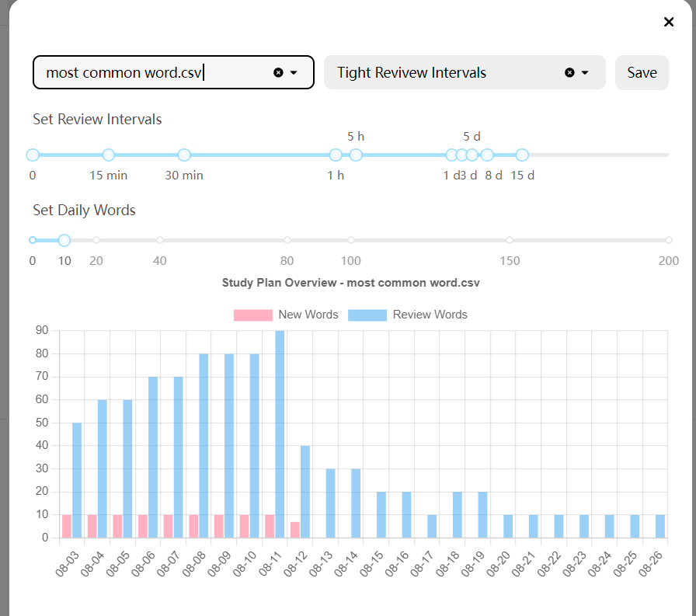Open the word file dropdown arrow
This screenshot has height=616, width=696.
[x=294, y=72]
